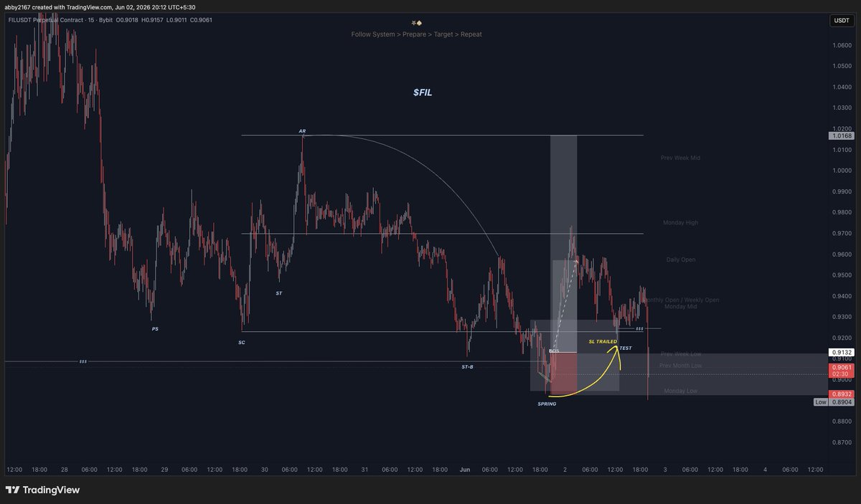861x504 pixels.
Task: Click the ST annotation label
Action: [x=278, y=293]
